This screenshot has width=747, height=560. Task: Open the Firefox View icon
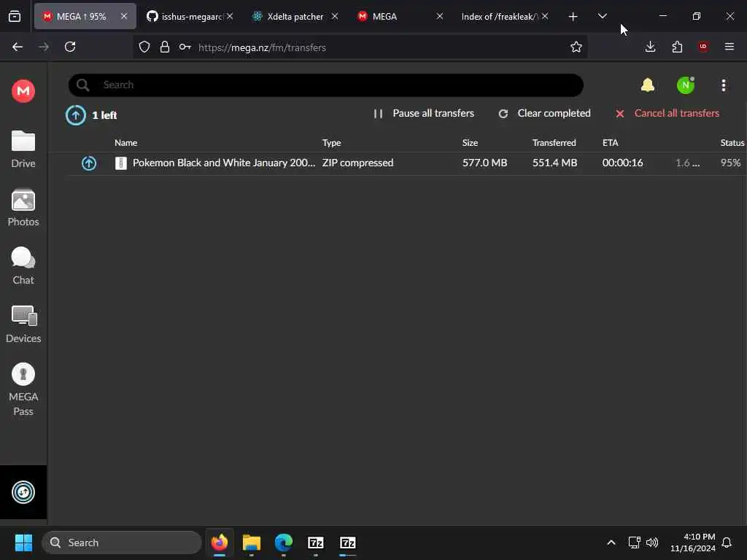click(x=15, y=17)
